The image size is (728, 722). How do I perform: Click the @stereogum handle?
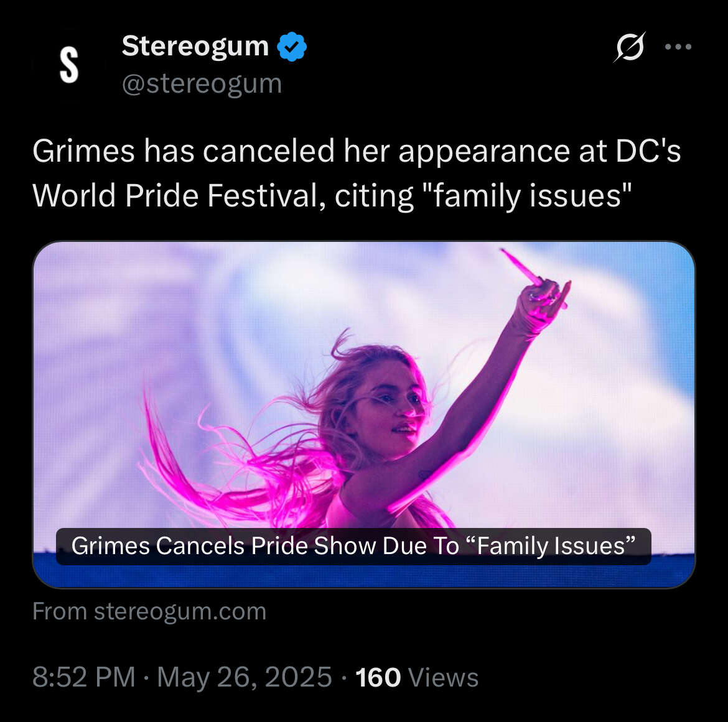pyautogui.click(x=202, y=83)
